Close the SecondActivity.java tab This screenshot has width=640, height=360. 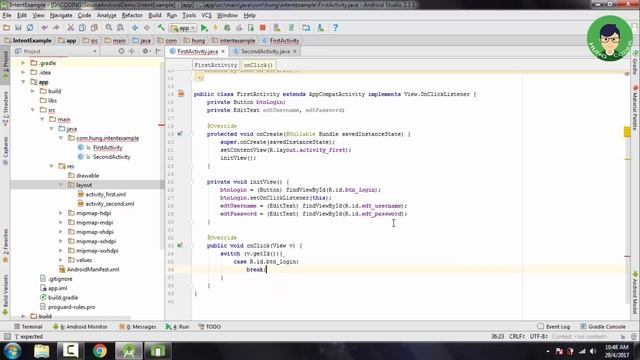(295, 51)
